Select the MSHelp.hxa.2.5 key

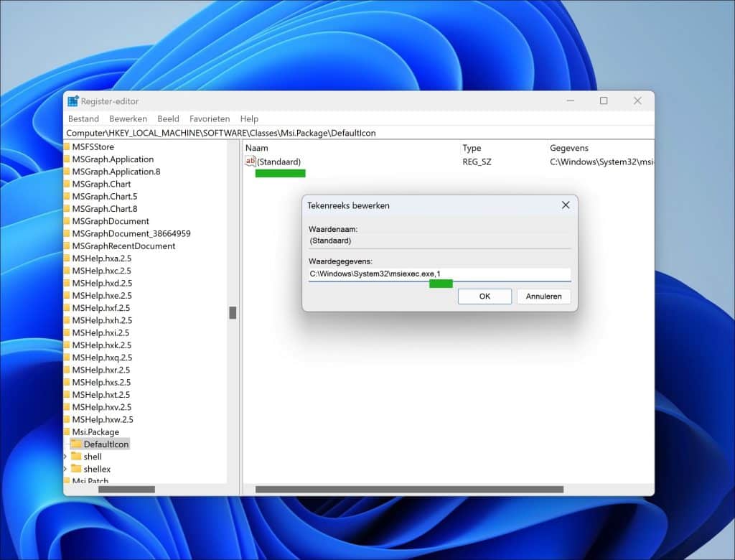coord(102,258)
